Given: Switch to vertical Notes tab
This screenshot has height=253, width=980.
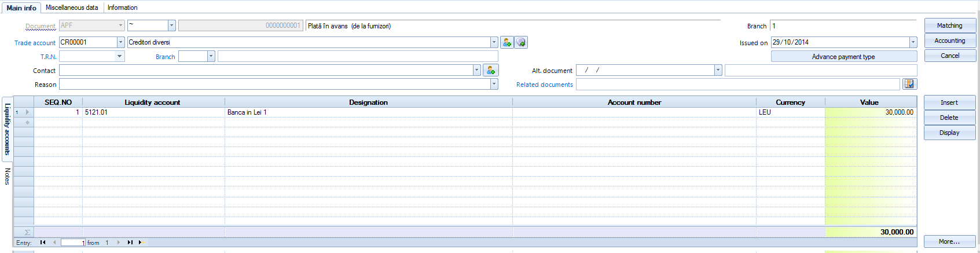Looking at the screenshot, I should pyautogui.click(x=7, y=176).
